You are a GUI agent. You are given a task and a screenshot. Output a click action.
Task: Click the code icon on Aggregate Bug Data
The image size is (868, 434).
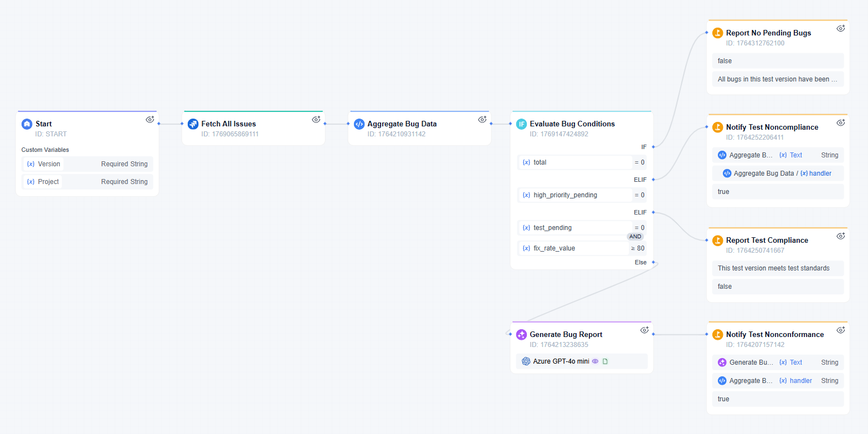click(x=359, y=124)
